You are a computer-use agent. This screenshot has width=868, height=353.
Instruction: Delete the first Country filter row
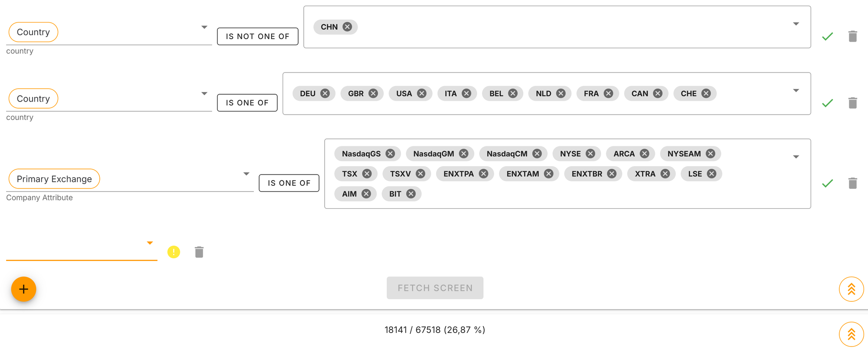coord(852,36)
